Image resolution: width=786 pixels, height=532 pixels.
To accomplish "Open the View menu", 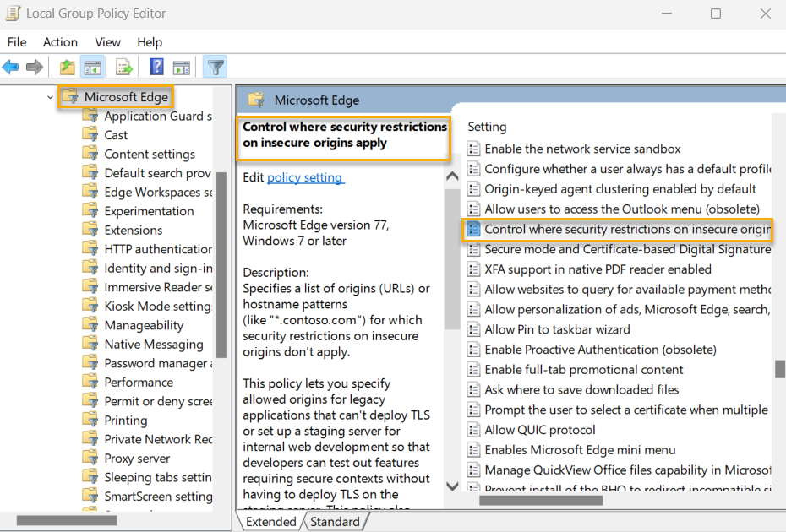I will (107, 42).
